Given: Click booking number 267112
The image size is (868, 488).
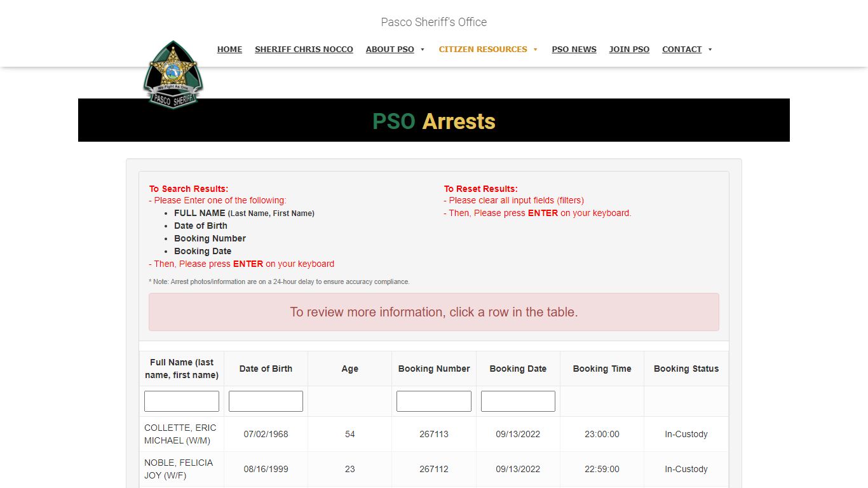Looking at the screenshot, I should 434,469.
